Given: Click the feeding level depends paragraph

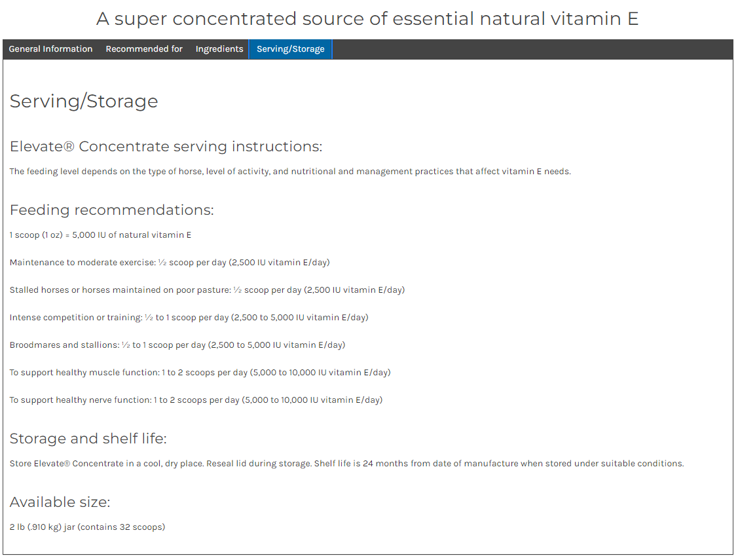Looking at the screenshot, I should point(290,172).
